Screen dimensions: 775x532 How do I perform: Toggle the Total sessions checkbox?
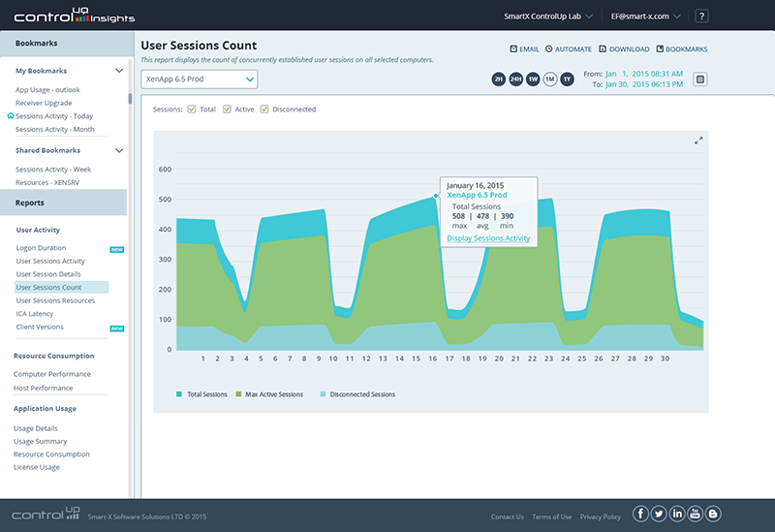192,110
